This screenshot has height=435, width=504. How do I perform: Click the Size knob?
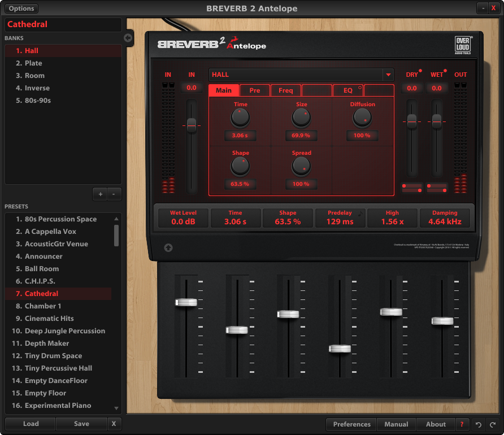(x=301, y=118)
